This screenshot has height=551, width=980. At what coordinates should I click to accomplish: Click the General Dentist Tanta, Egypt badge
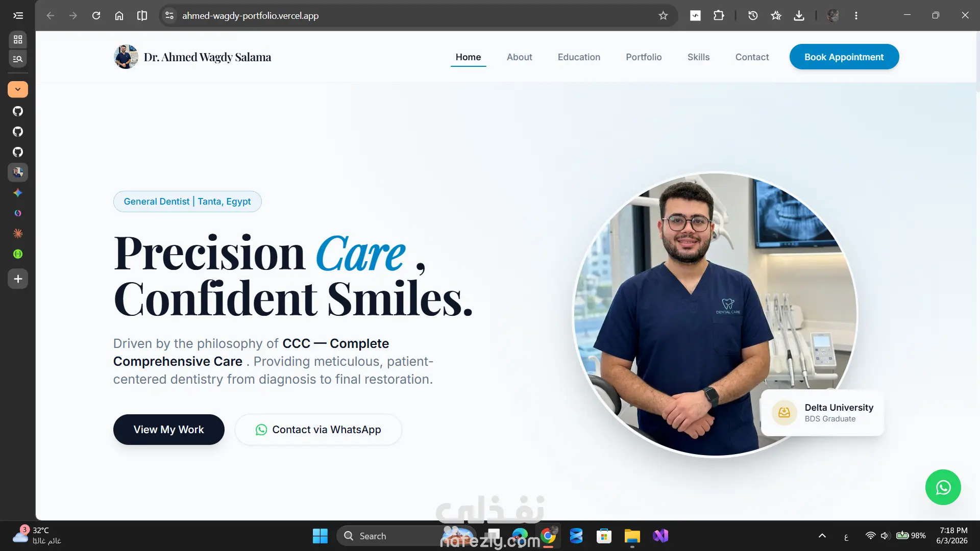point(187,202)
